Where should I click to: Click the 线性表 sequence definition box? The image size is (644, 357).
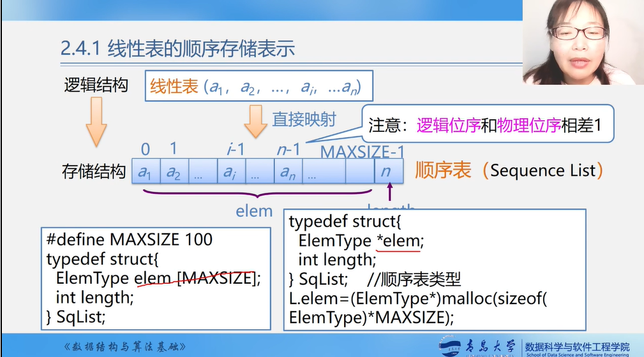click(258, 87)
